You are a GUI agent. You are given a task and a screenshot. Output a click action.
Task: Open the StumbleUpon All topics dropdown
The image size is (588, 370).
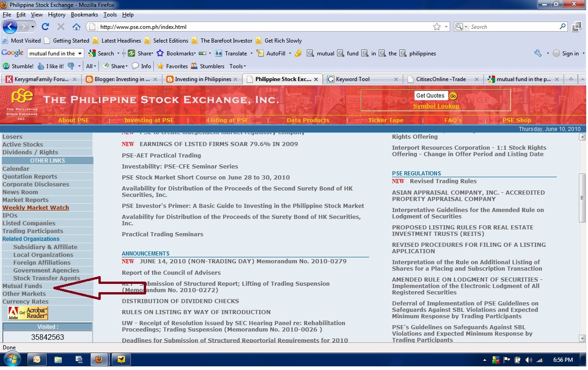pos(92,66)
